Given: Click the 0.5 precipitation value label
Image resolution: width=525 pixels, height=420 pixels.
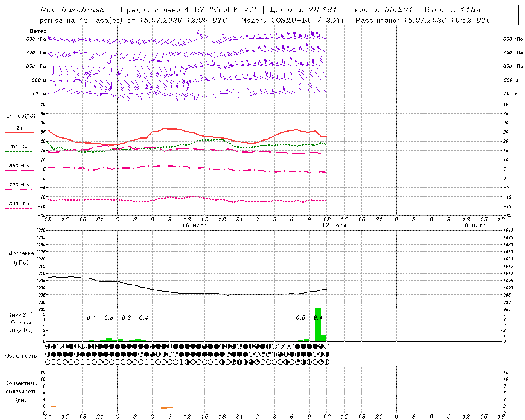Looking at the screenshot, I should coord(301,317).
